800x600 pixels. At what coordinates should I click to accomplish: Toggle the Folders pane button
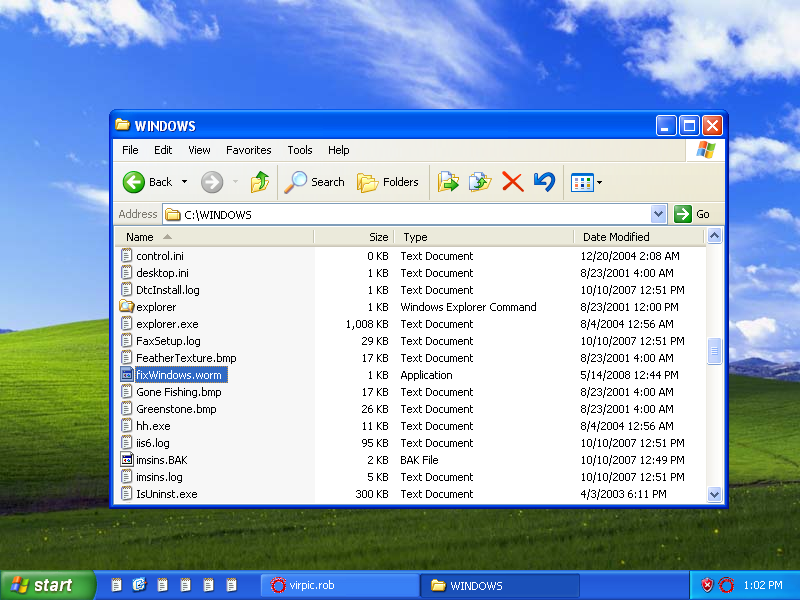388,182
